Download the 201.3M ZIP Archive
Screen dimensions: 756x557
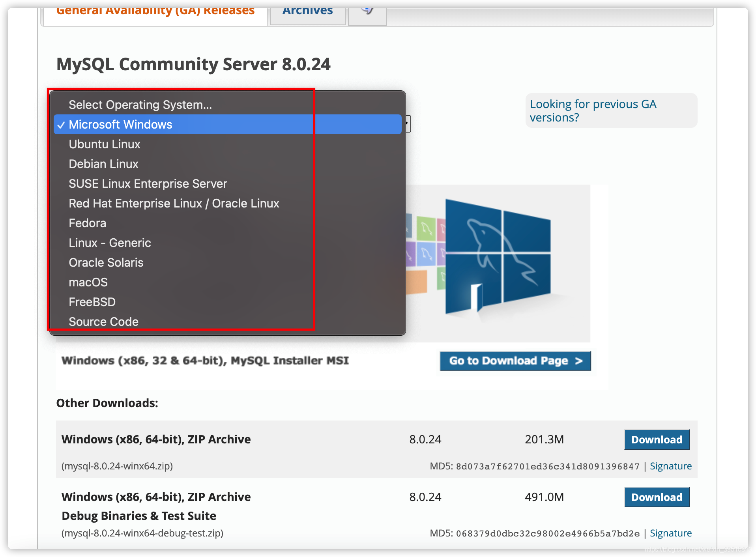657,439
